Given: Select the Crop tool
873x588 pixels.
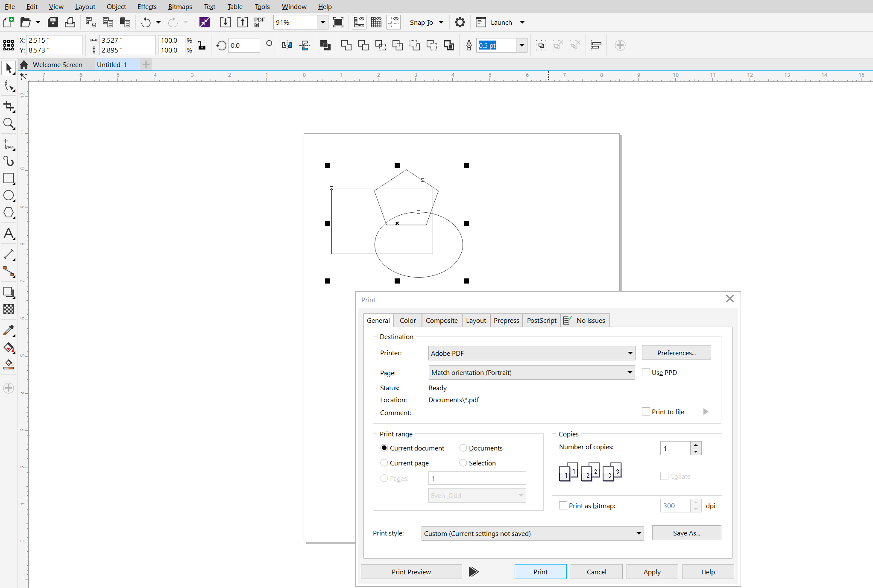Looking at the screenshot, I should [x=9, y=106].
